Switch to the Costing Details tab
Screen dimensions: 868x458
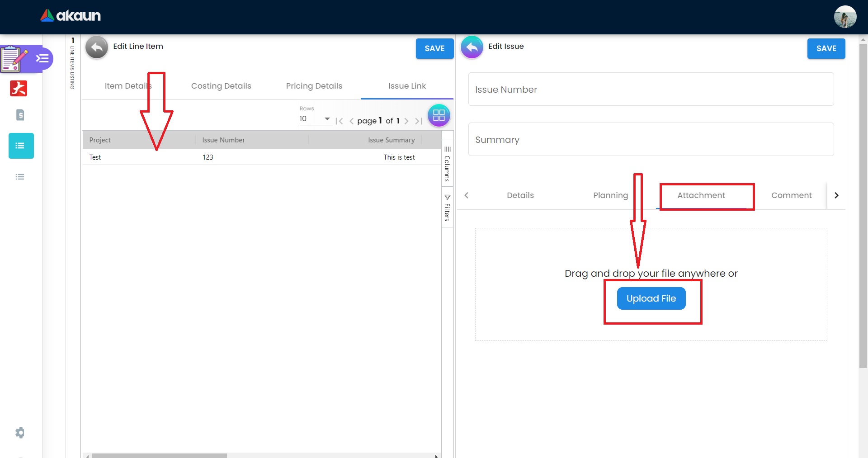221,86
